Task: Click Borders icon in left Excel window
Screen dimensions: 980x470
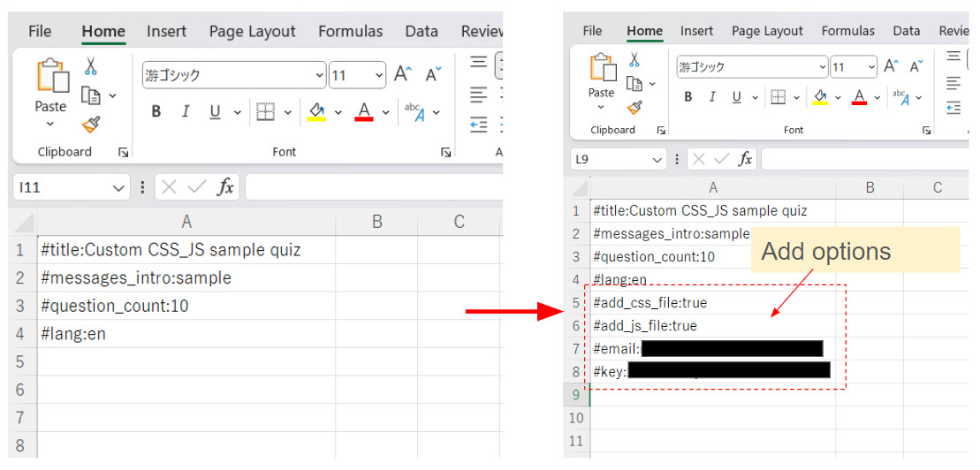Action: point(266,112)
